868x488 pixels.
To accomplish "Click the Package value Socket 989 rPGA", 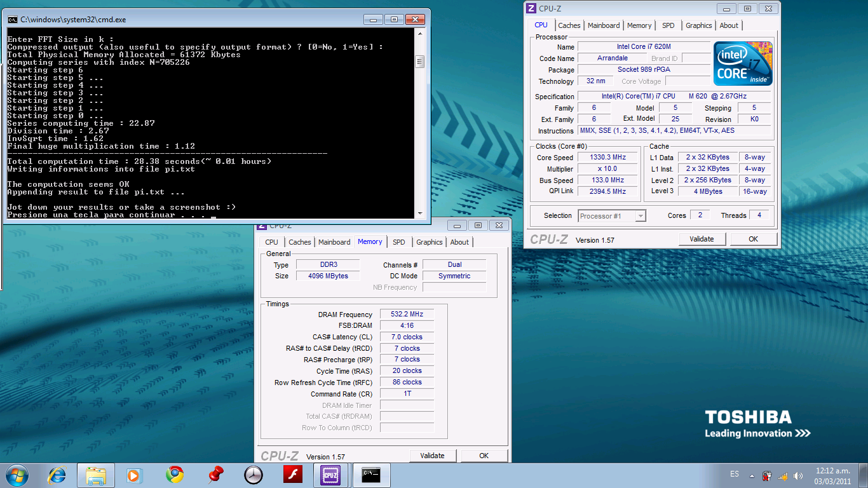I will 644,70.
